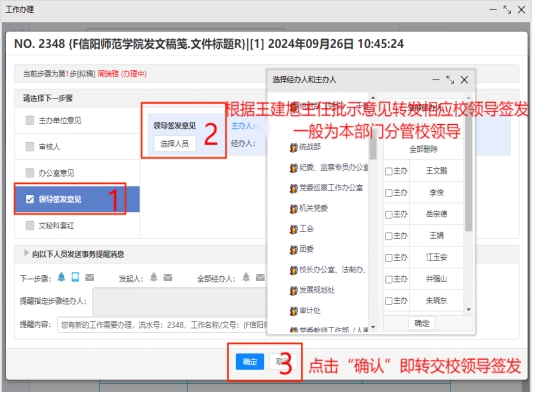Click 全部删除 in the selected people list

[423, 149]
